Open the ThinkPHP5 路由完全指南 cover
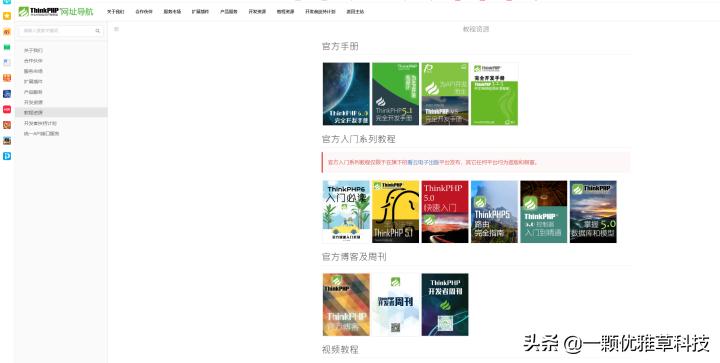The image size is (720, 363). 495,212
